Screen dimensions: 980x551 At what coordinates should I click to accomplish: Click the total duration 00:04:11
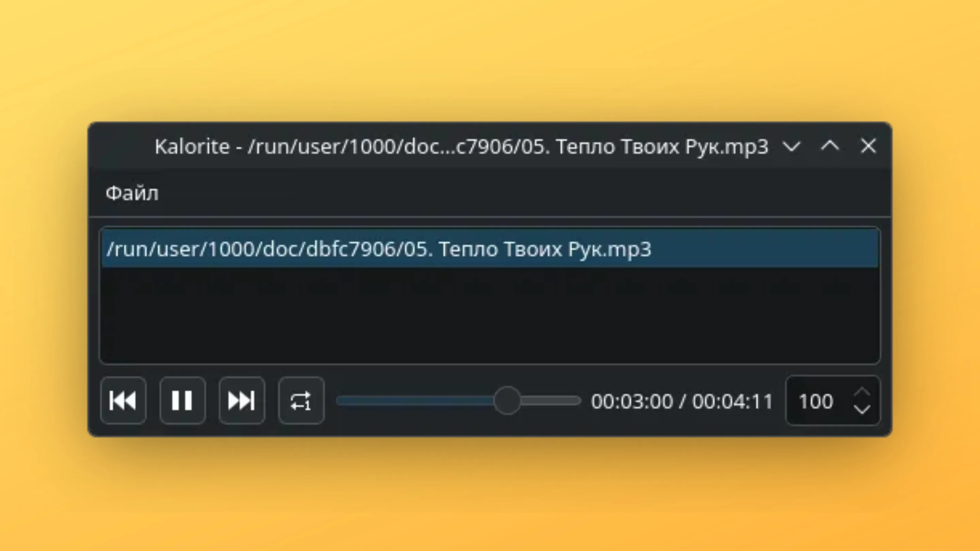pyautogui.click(x=732, y=401)
